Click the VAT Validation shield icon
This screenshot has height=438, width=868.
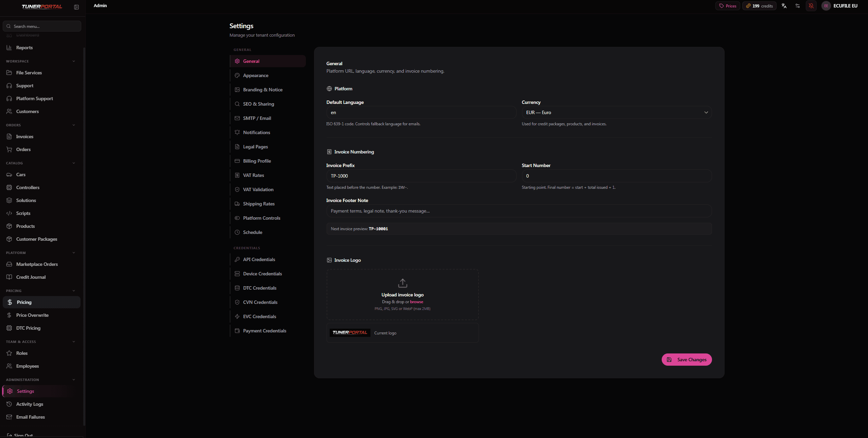tap(237, 189)
